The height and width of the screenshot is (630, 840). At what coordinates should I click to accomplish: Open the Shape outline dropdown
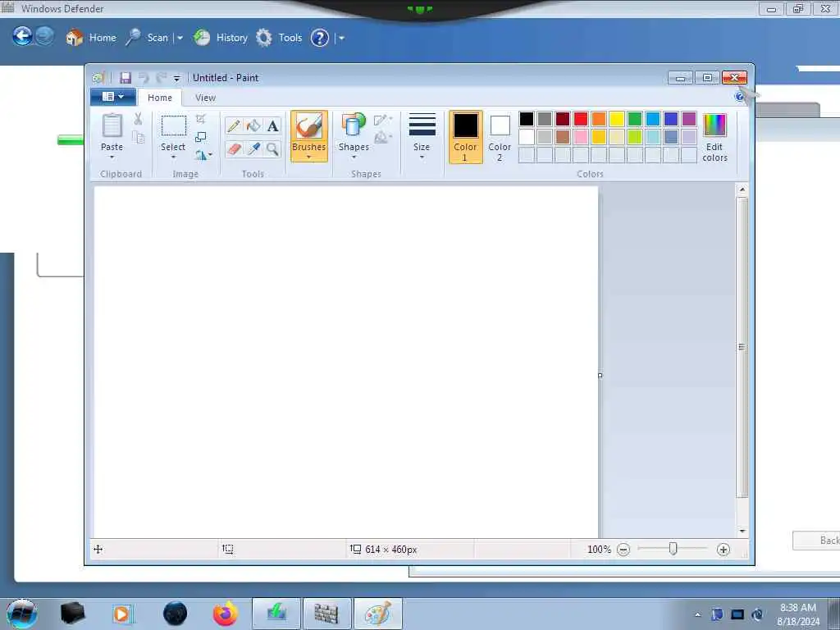383,120
